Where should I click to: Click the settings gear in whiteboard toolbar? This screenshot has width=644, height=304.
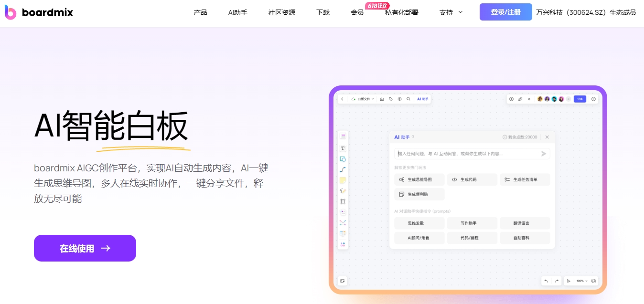399,99
